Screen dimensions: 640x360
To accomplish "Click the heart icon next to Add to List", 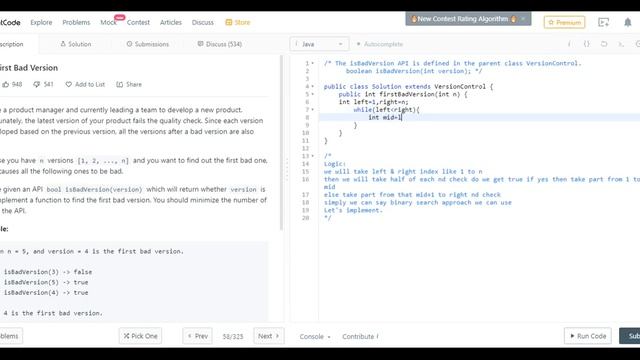I will coord(69,84).
